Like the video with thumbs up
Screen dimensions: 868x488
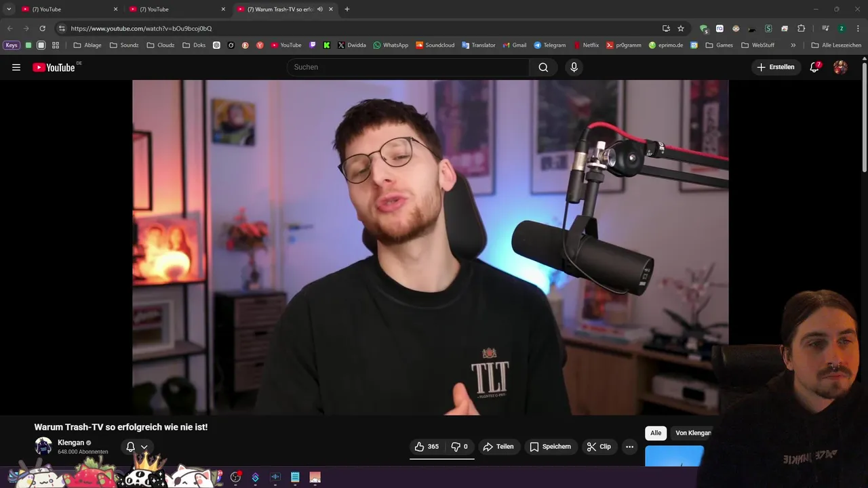point(427,447)
